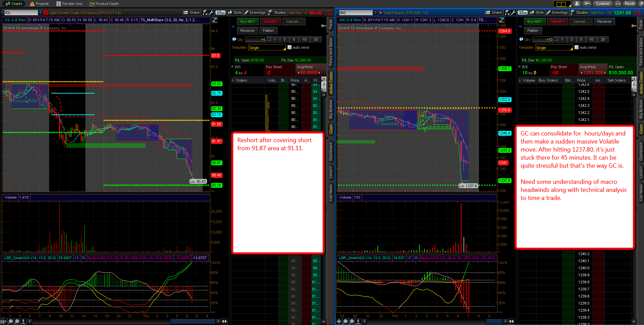Toggle expand icon on /GC chart toolbar
The image size is (644, 325).
pyautogui.click(x=507, y=12)
